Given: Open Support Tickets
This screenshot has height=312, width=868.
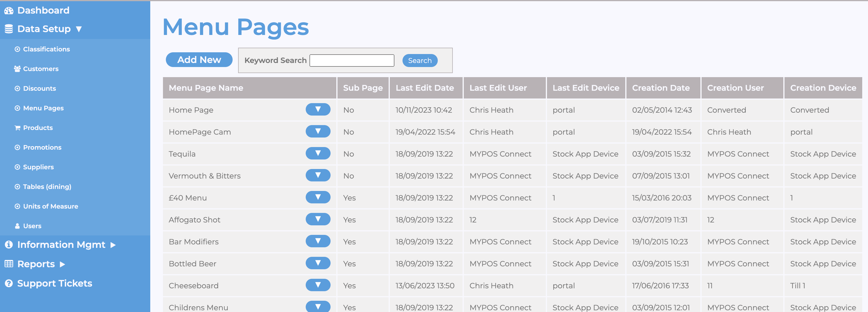Looking at the screenshot, I should coord(55,283).
